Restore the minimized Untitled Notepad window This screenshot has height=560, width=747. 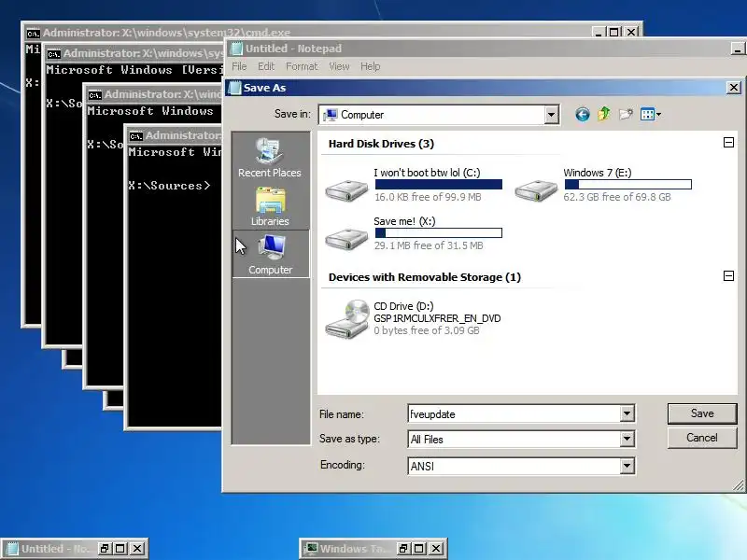pos(105,549)
